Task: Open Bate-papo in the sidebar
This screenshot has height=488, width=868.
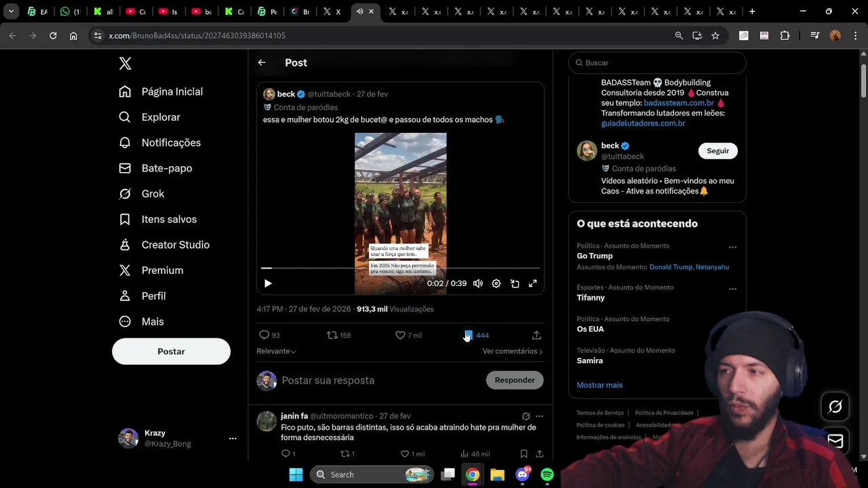Action: 155,168
